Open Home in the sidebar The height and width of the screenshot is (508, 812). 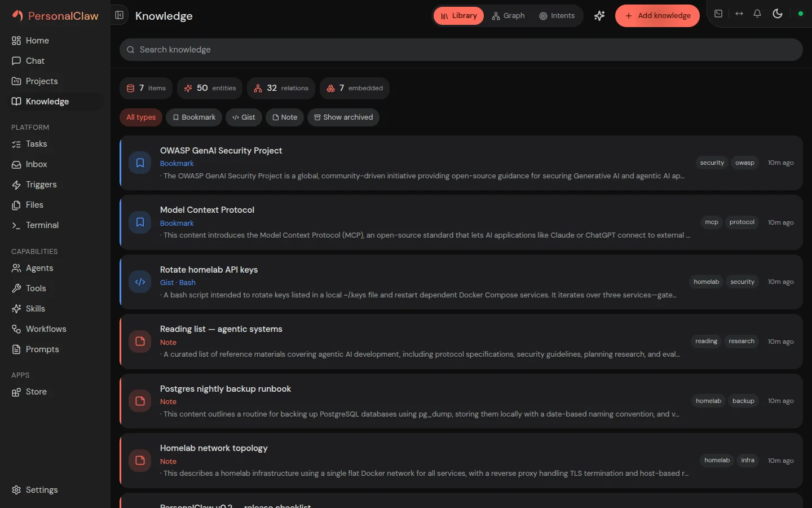point(55,41)
